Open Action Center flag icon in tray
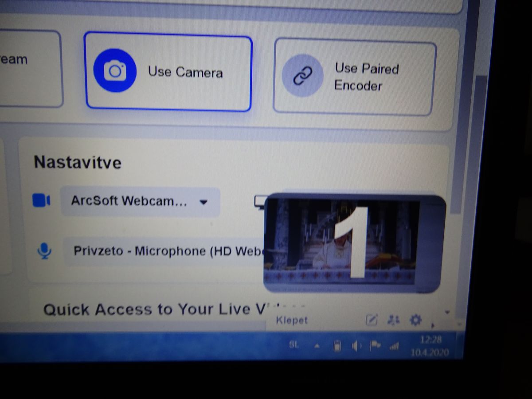532x399 pixels. point(375,346)
